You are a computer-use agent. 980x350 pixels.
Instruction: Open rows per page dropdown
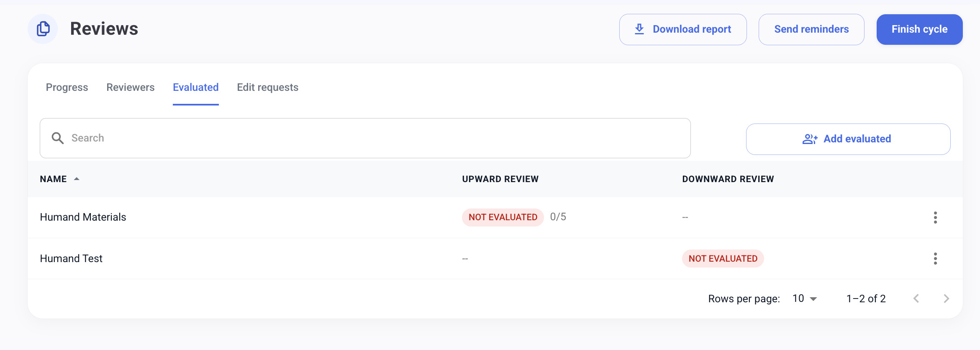pos(805,299)
